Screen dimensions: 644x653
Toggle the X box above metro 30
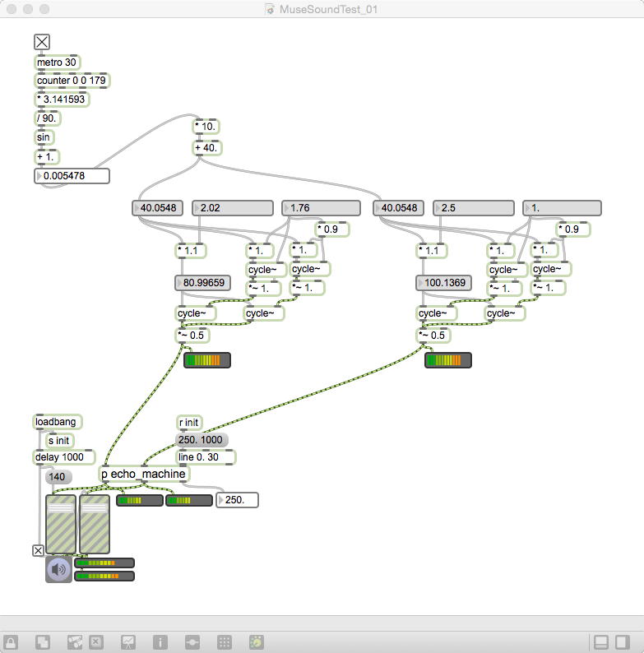pyautogui.click(x=42, y=42)
